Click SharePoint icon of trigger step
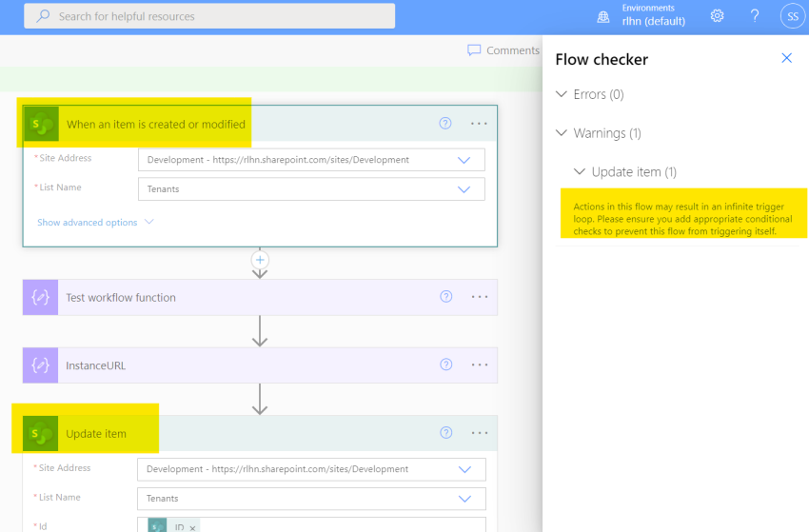The image size is (809, 532). pyautogui.click(x=41, y=124)
